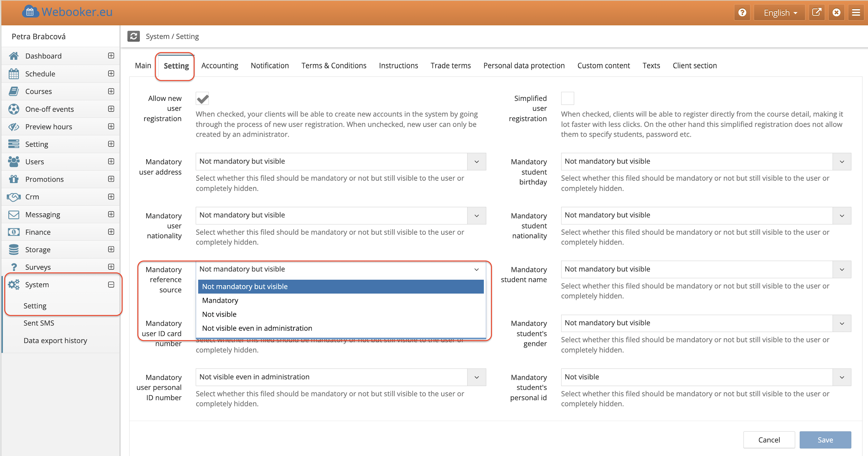Click the Crm handshake icon
This screenshot has width=868, height=456.
14,197
